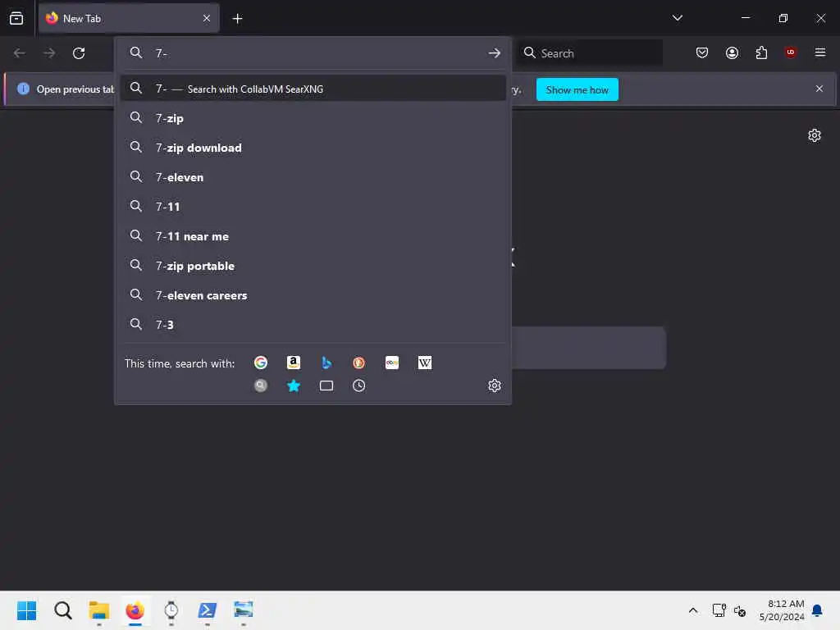Close the New Tab tab
The width and height of the screenshot is (840, 630).
pyautogui.click(x=207, y=18)
